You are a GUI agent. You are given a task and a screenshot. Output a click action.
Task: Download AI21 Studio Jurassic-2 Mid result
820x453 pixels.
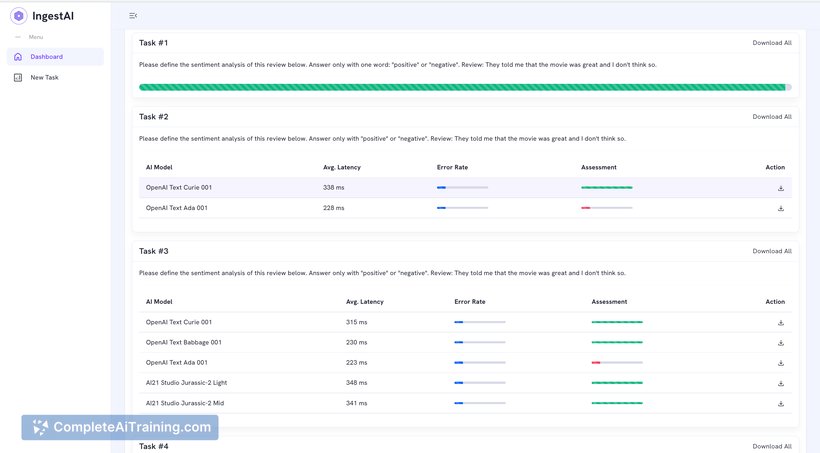(x=781, y=403)
